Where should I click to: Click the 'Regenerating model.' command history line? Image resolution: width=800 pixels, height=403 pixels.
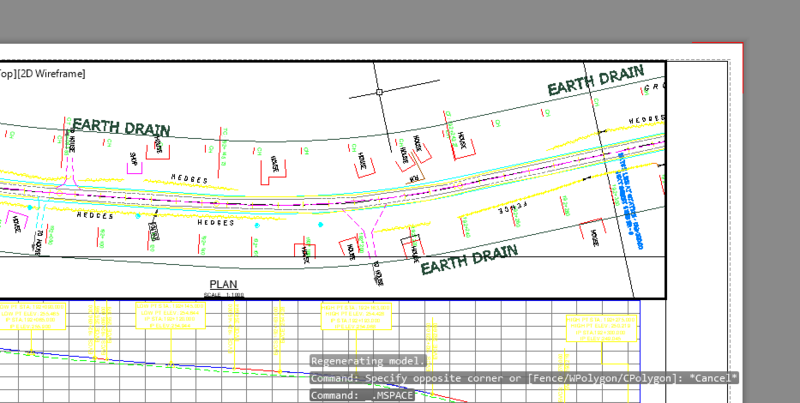click(369, 361)
